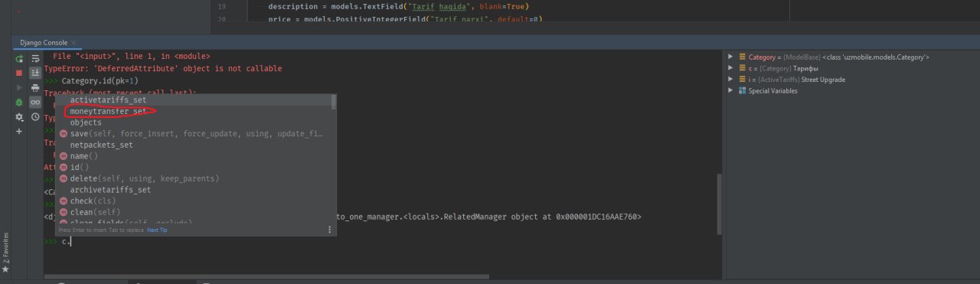The height and width of the screenshot is (284, 980).
Task: Choose name() completion entry
Action: [195, 156]
